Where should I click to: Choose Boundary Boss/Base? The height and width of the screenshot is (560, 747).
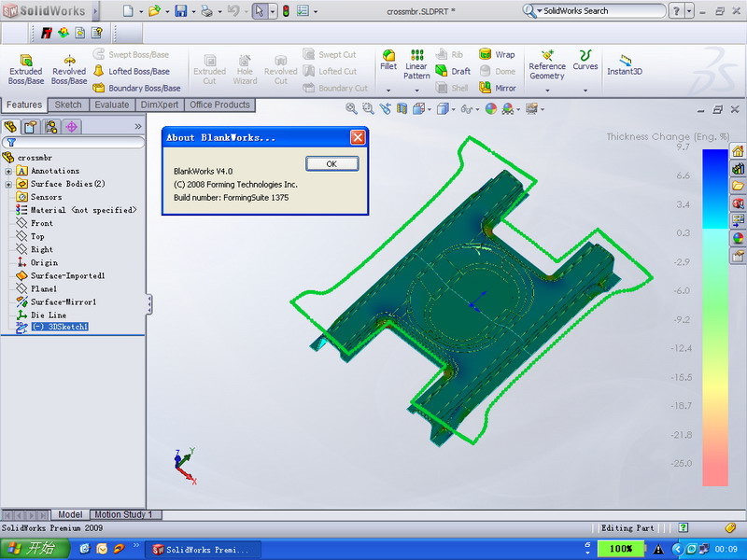136,88
